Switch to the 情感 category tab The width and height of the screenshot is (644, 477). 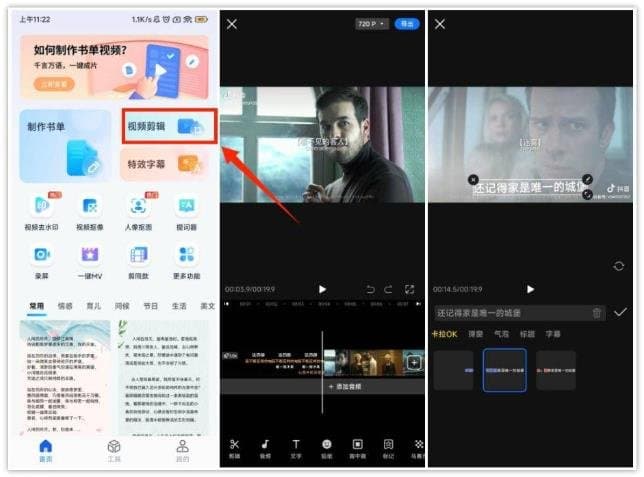[65, 306]
